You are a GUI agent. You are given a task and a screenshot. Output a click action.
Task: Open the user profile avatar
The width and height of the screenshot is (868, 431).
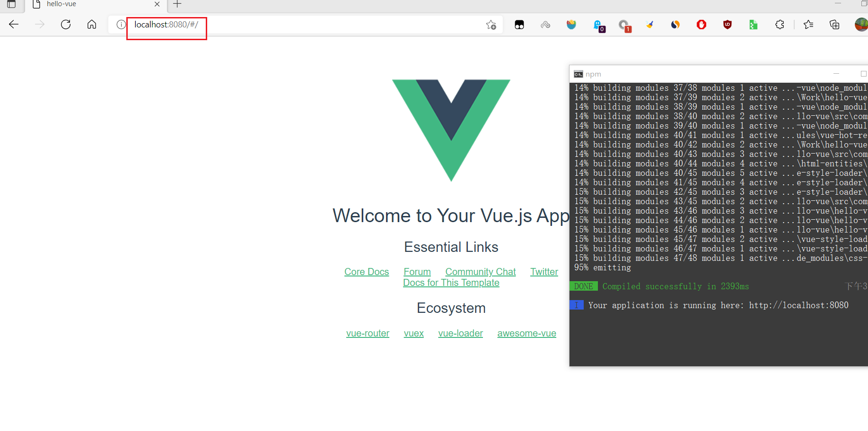(861, 25)
